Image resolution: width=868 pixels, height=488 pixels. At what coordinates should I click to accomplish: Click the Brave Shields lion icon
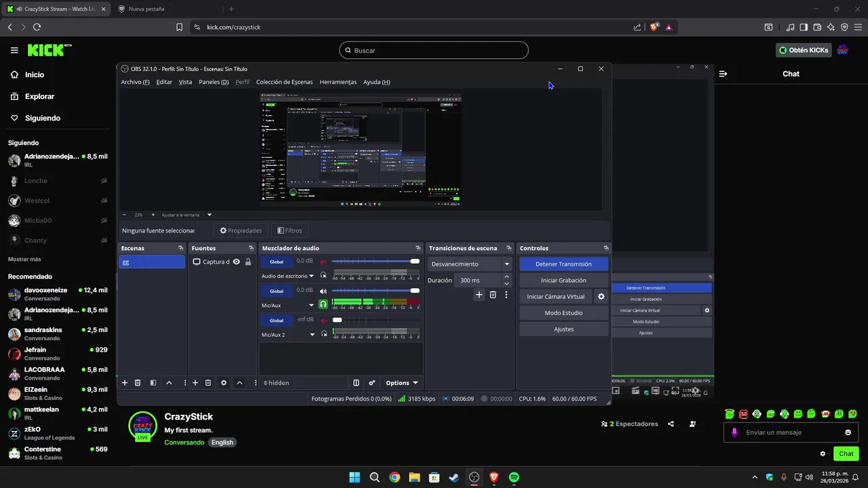click(654, 27)
